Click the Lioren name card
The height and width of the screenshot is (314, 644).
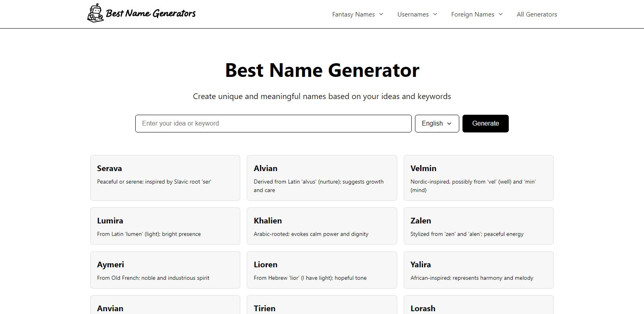322,270
